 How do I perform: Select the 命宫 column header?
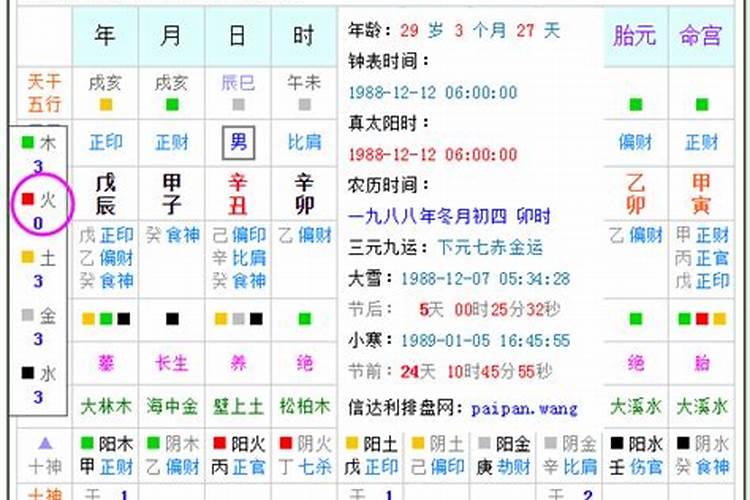pos(700,35)
